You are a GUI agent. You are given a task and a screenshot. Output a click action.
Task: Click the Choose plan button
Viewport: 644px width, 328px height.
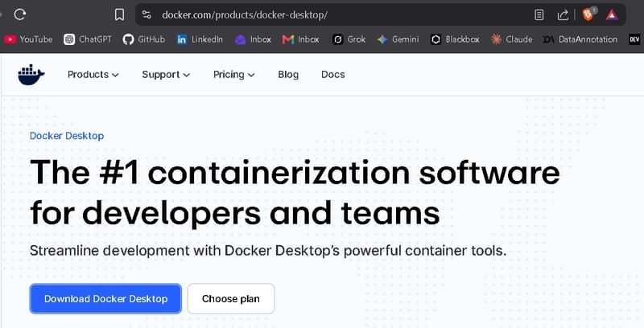pos(231,298)
